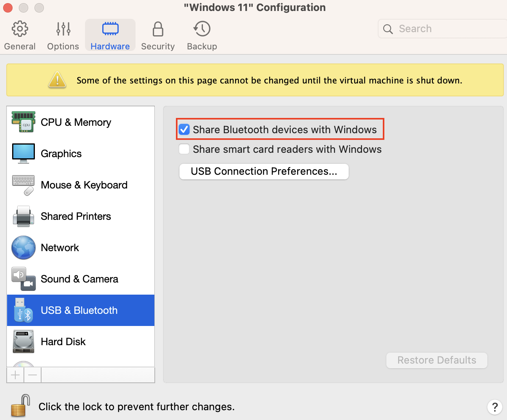Select Mouse & Keyboard in the sidebar

pyautogui.click(x=81, y=185)
